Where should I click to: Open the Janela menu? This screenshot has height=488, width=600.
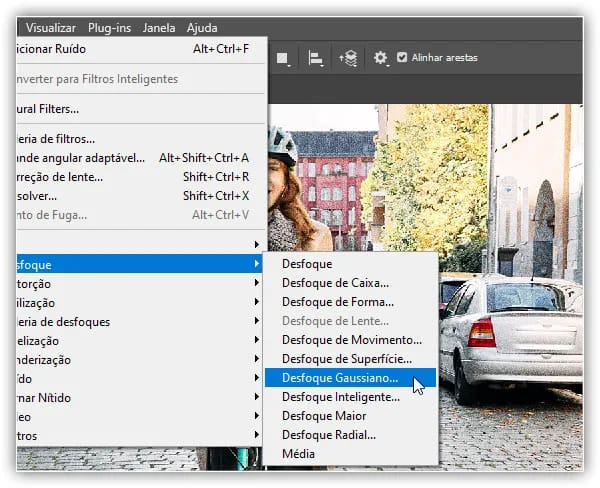(x=160, y=28)
